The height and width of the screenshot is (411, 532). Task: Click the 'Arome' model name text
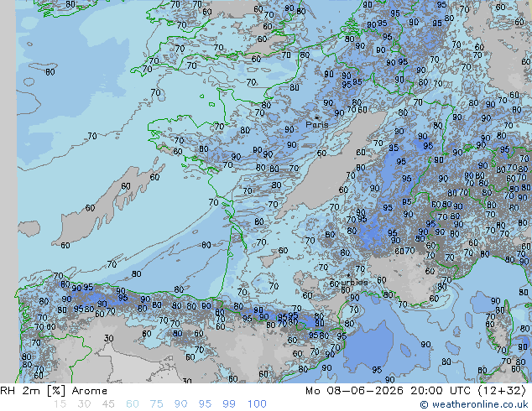tap(90, 391)
